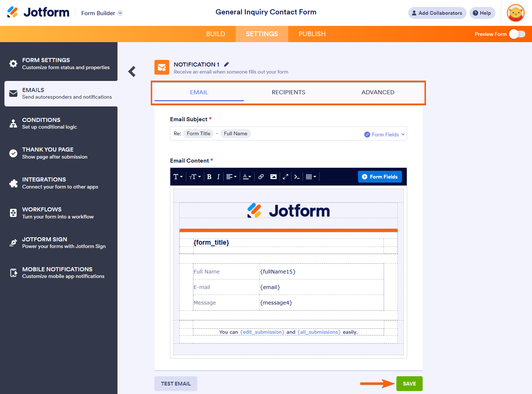The image size is (532, 394).
Task: Click Add Collaborators button
Action: [437, 13]
